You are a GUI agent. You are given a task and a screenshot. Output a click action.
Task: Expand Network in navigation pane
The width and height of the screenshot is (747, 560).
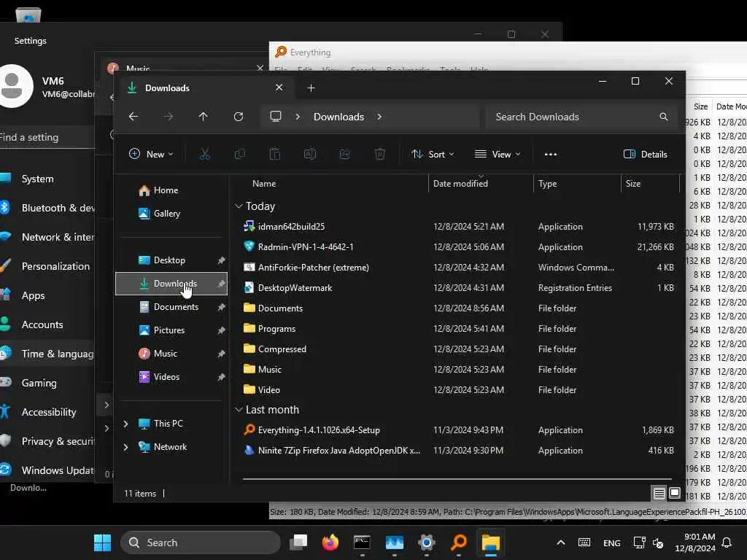coord(125,447)
